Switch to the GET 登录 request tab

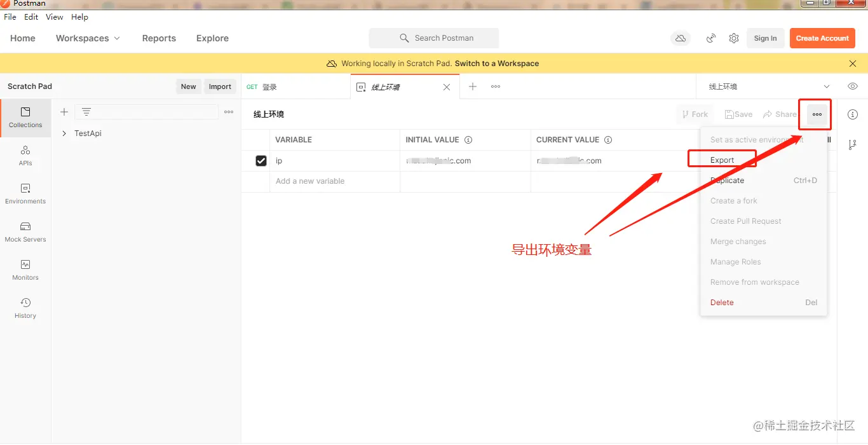pos(295,87)
